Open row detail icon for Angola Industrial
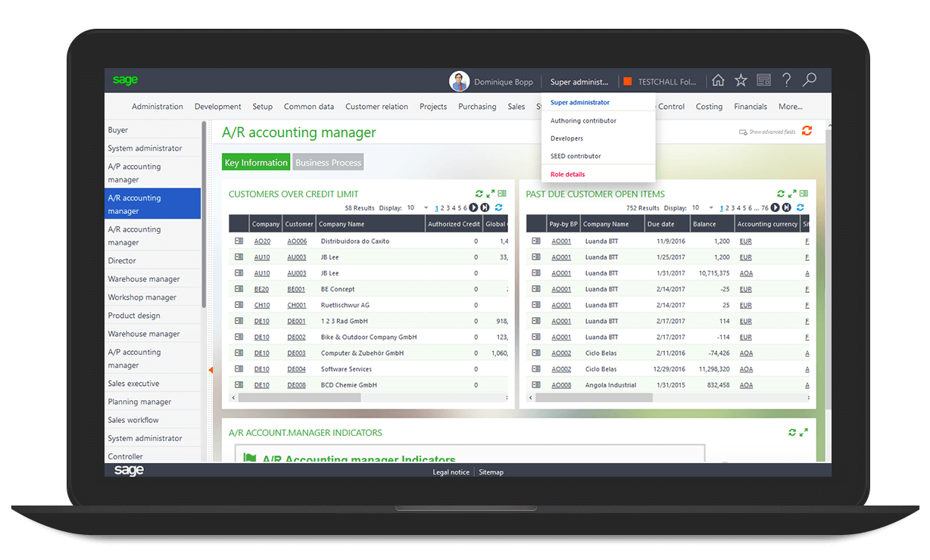This screenshot has height=560, width=930. click(536, 385)
